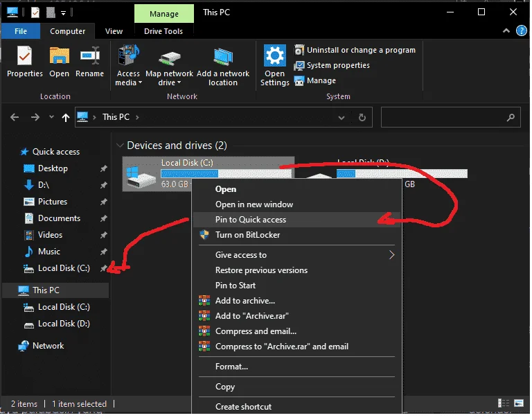Choose Copy in context menu
This screenshot has height=420, width=532.
[296, 387]
